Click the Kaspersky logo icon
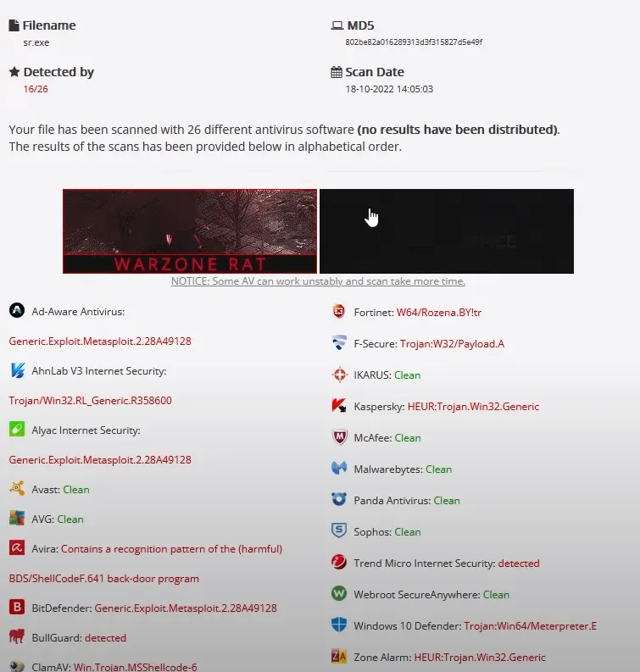Image resolution: width=640 pixels, height=672 pixels. (x=339, y=405)
